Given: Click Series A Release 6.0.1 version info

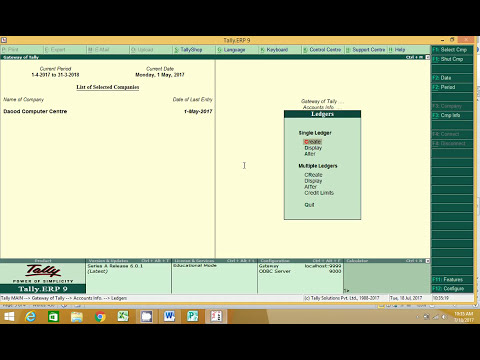Looking at the screenshot, I should point(115,266).
